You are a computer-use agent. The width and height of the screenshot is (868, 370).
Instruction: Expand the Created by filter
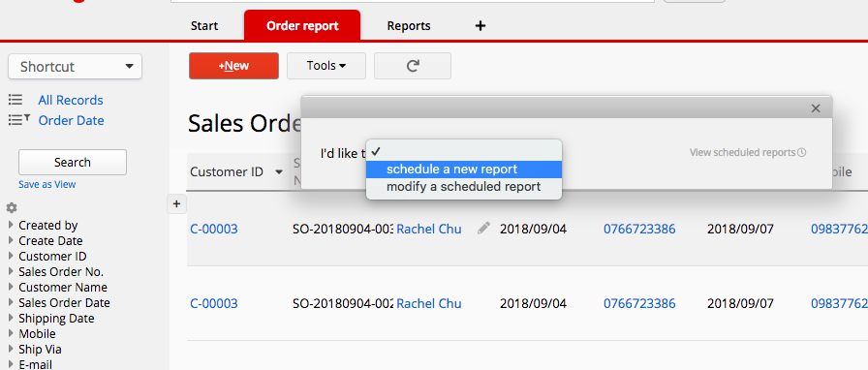(x=11, y=225)
